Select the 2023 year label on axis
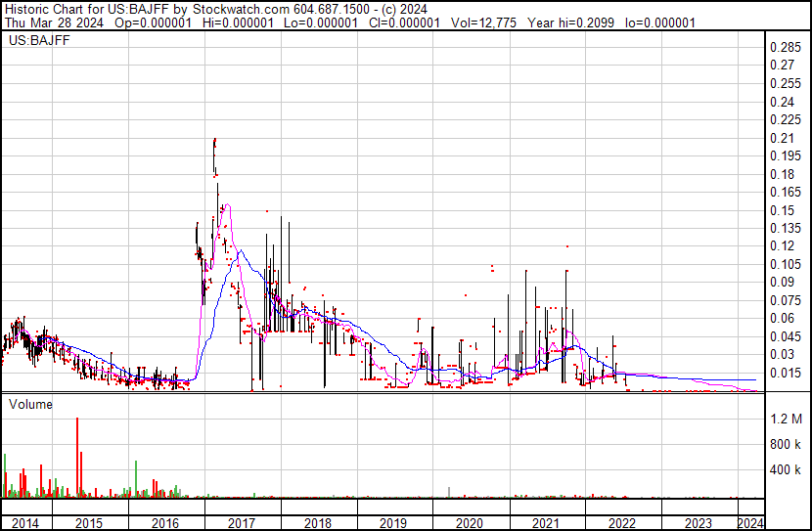This screenshot has height=531, width=812. [x=699, y=523]
